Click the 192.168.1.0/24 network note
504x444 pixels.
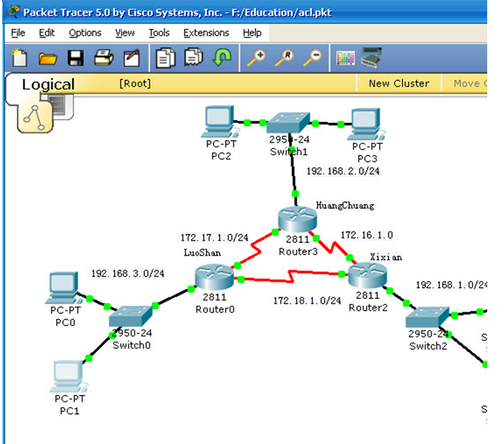coord(451,285)
